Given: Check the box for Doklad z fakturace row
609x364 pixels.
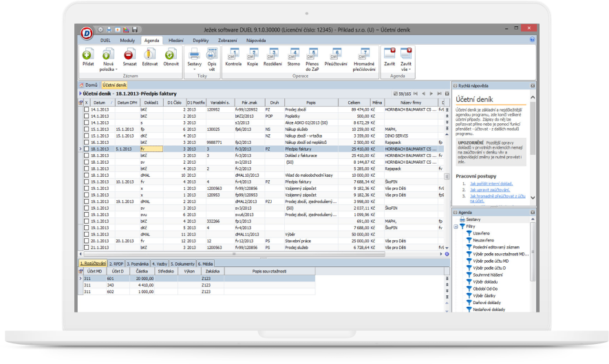Looking at the screenshot, I should pyautogui.click(x=86, y=156).
